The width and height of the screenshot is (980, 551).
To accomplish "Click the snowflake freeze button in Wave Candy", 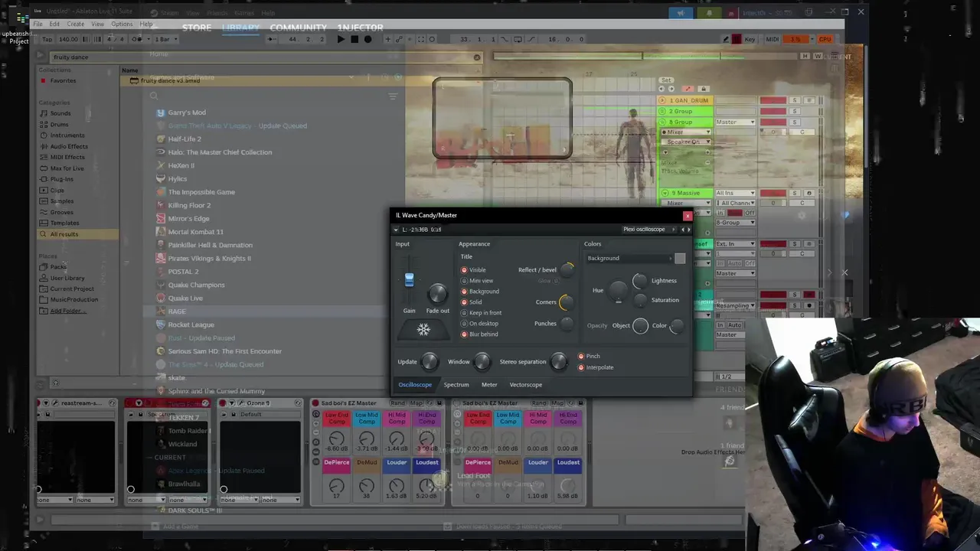I will 423,330.
